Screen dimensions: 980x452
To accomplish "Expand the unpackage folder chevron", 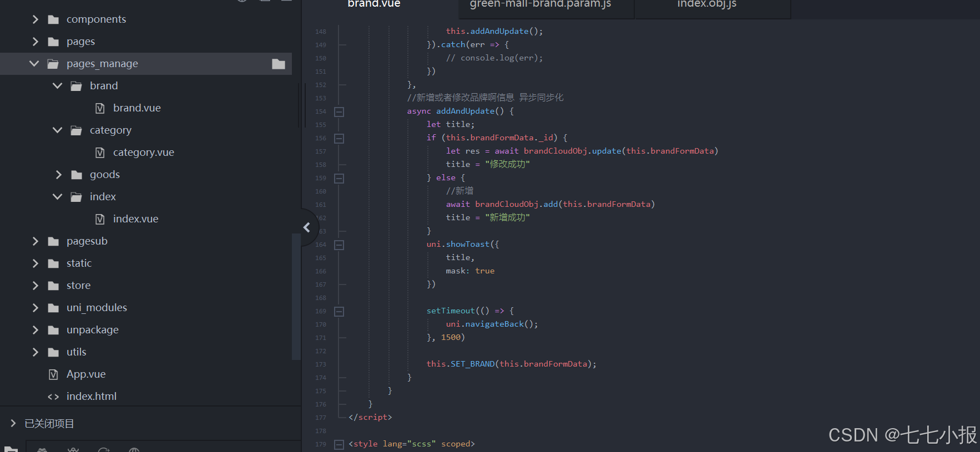I will click(x=36, y=330).
